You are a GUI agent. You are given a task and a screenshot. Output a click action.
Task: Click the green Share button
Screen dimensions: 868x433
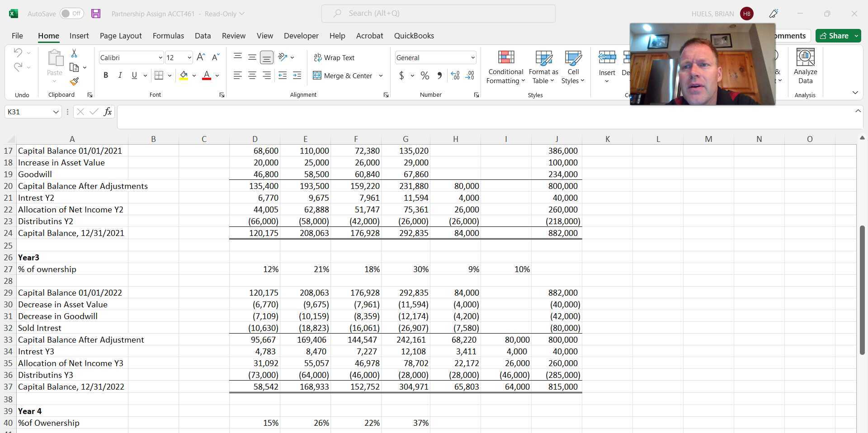pos(834,36)
